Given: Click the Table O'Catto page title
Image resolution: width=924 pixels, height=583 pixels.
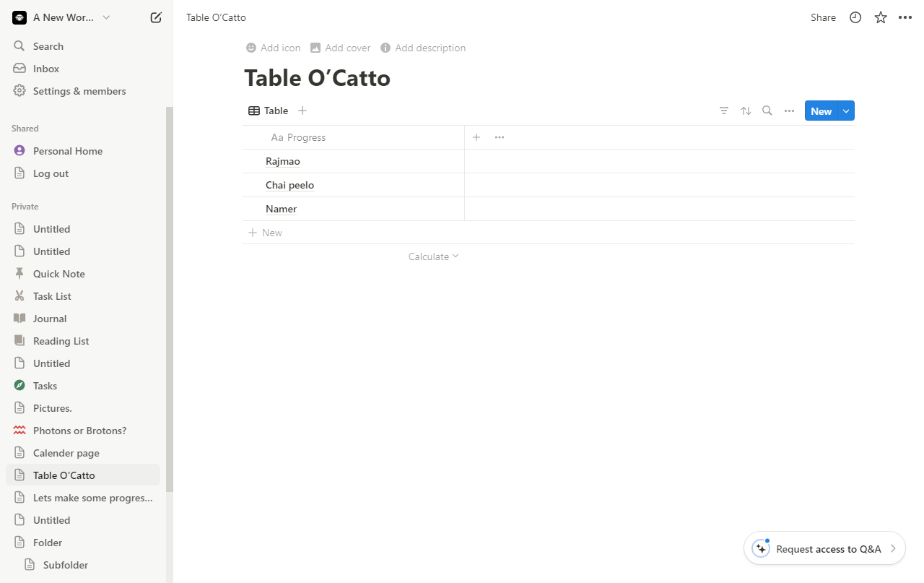Looking at the screenshot, I should click(x=317, y=78).
